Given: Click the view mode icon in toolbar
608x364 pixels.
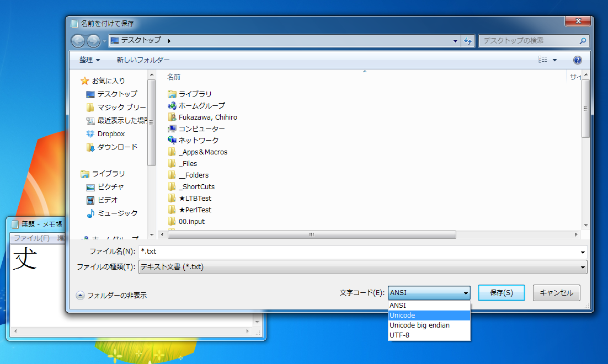Looking at the screenshot, I should [x=542, y=60].
